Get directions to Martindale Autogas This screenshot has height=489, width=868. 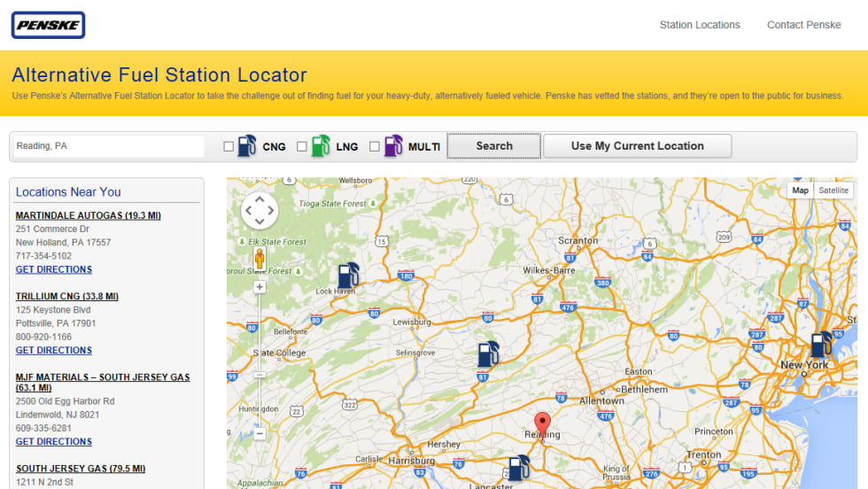coord(53,269)
